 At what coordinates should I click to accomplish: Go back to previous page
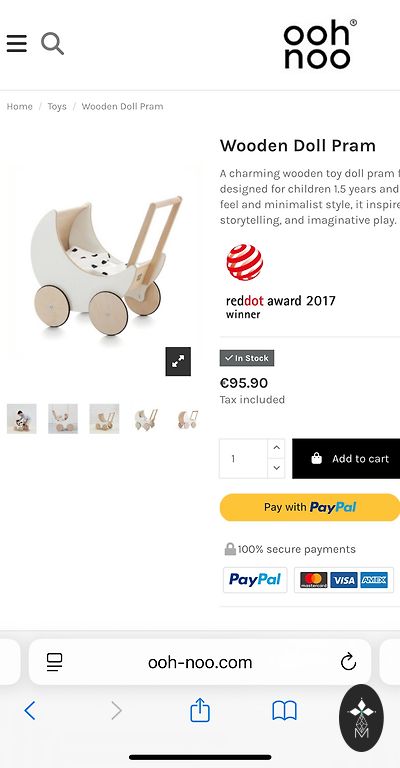click(30, 710)
